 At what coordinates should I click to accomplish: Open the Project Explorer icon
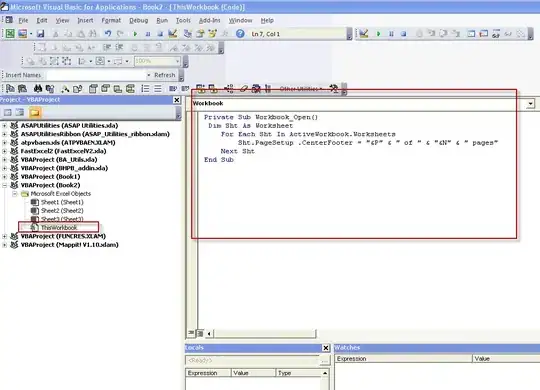click(188, 33)
